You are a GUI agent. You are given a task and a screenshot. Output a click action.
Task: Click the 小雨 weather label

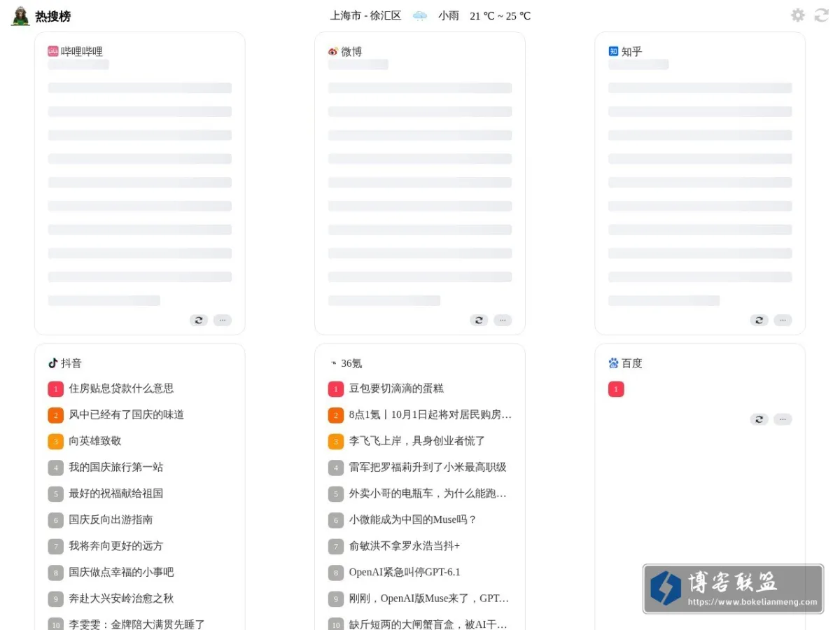449,15
